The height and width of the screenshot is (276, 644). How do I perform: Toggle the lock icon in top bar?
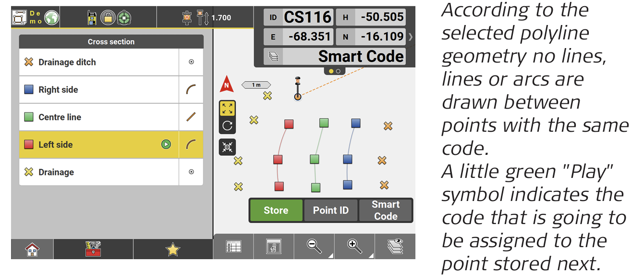pyautogui.click(x=108, y=18)
